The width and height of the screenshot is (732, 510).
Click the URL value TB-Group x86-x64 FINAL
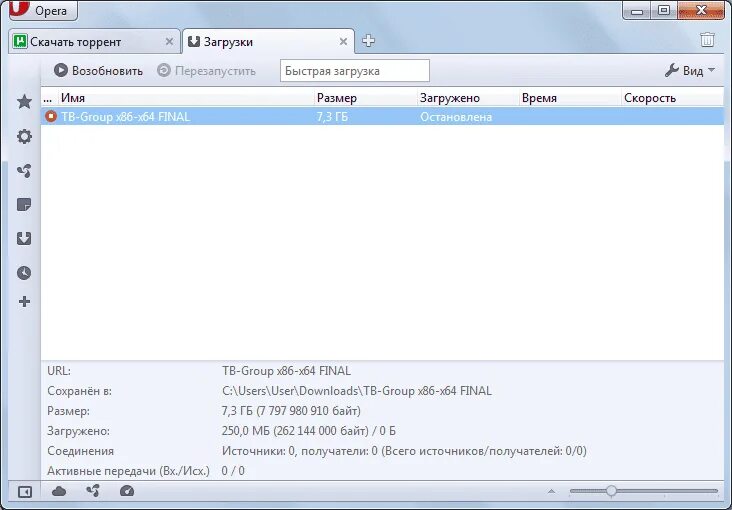pos(286,371)
